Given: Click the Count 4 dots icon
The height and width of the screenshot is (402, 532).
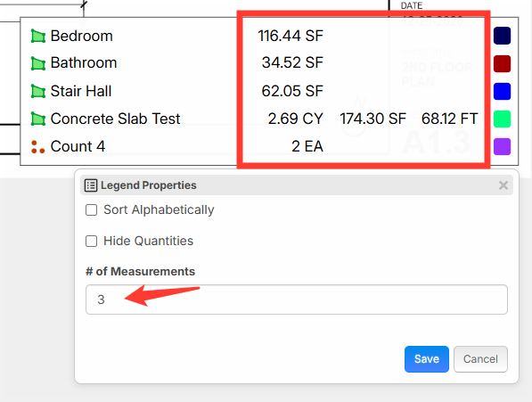Looking at the screenshot, I should [x=38, y=146].
